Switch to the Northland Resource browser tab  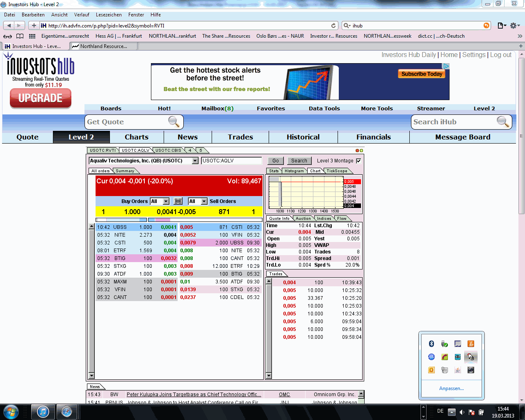pyautogui.click(x=103, y=46)
